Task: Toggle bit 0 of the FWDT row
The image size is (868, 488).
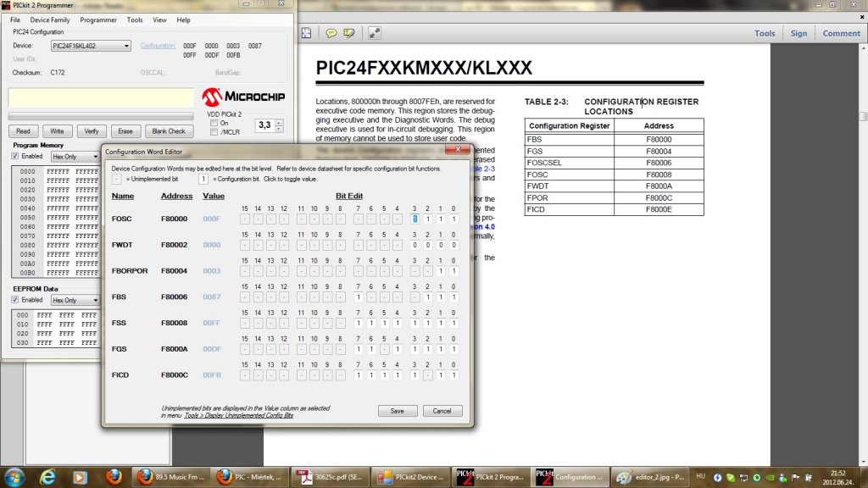Action: [454, 245]
